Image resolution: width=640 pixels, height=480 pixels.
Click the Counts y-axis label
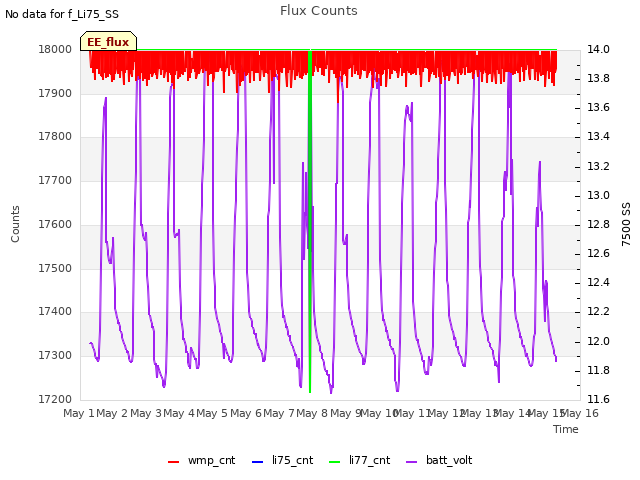click(x=15, y=224)
